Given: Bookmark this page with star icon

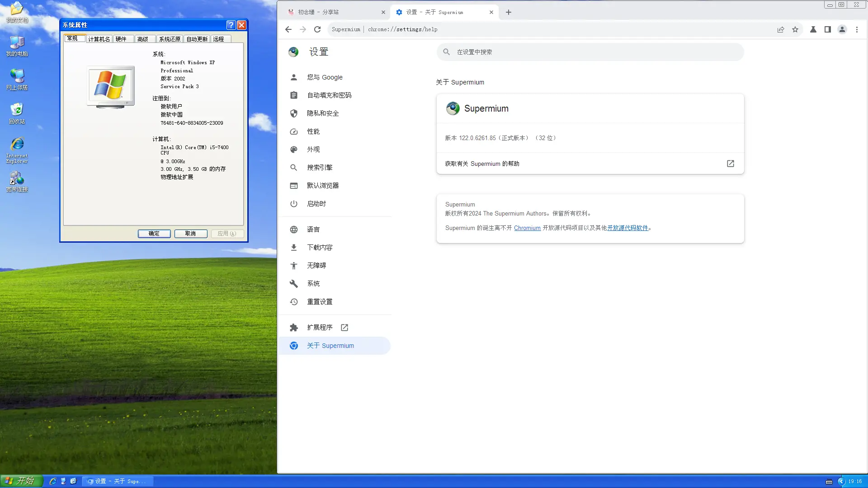Looking at the screenshot, I should tap(795, 29).
